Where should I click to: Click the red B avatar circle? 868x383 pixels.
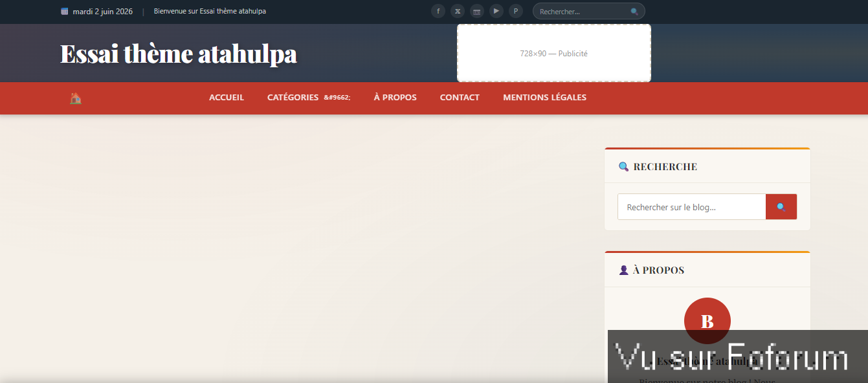click(x=707, y=321)
